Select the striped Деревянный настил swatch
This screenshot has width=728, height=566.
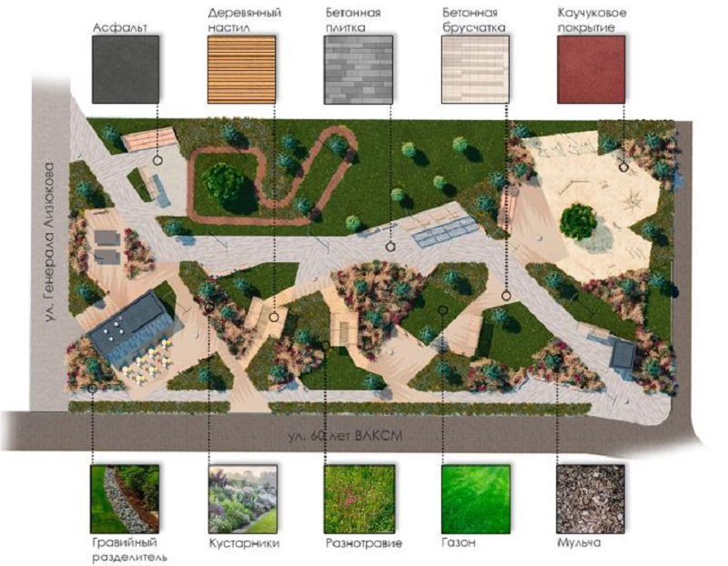(x=241, y=70)
